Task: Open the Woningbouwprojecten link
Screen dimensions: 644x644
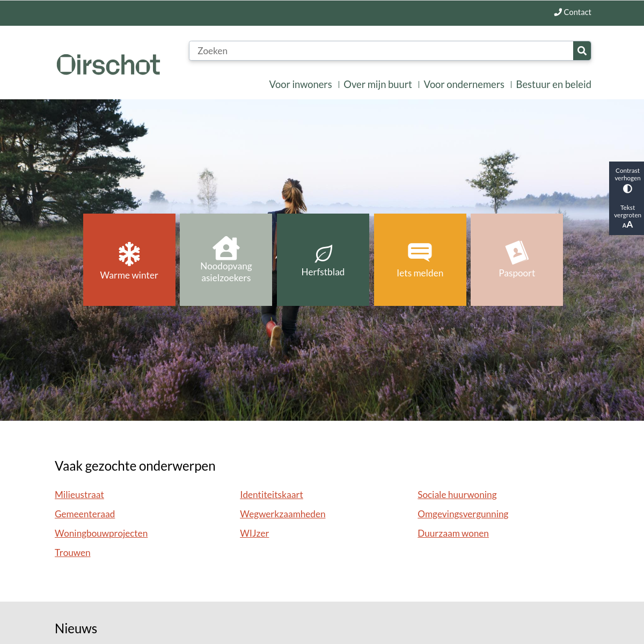Action: click(x=101, y=533)
